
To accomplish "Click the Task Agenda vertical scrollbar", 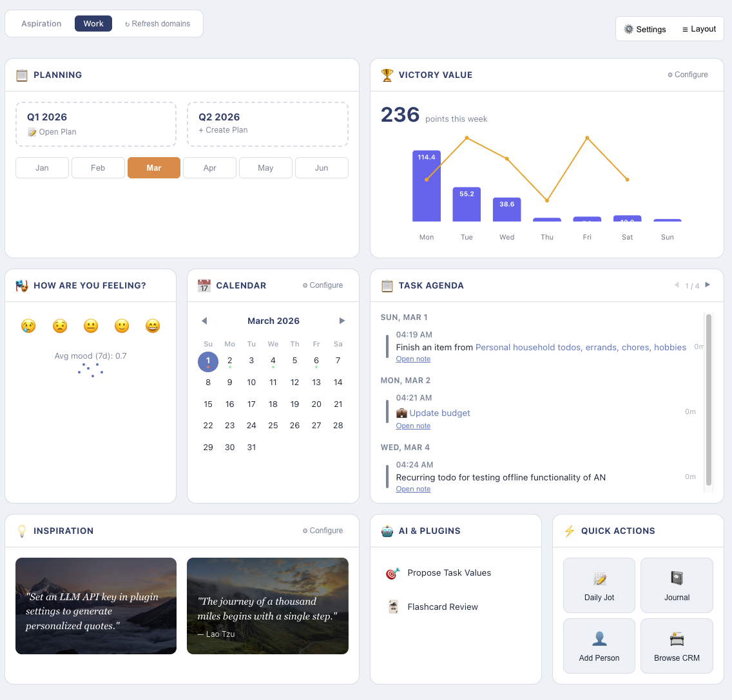I will tap(709, 399).
